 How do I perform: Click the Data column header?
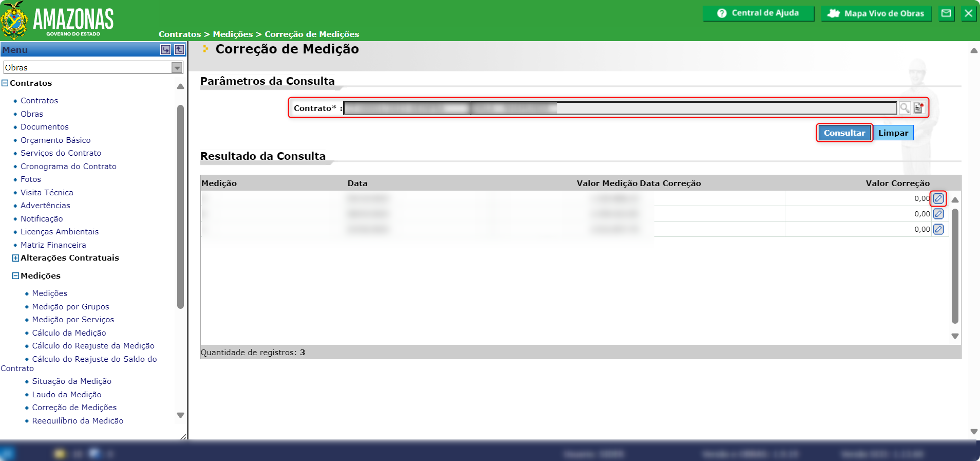coord(357,183)
